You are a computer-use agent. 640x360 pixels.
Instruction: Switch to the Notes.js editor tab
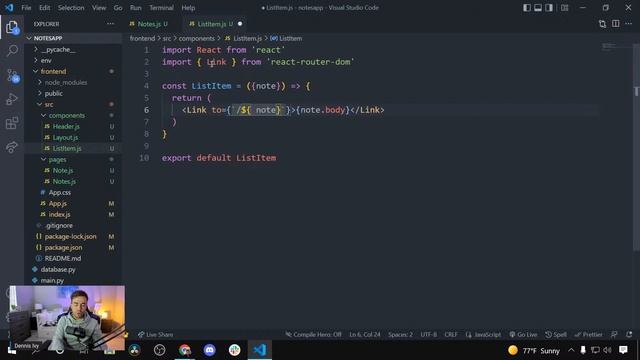tap(149, 24)
